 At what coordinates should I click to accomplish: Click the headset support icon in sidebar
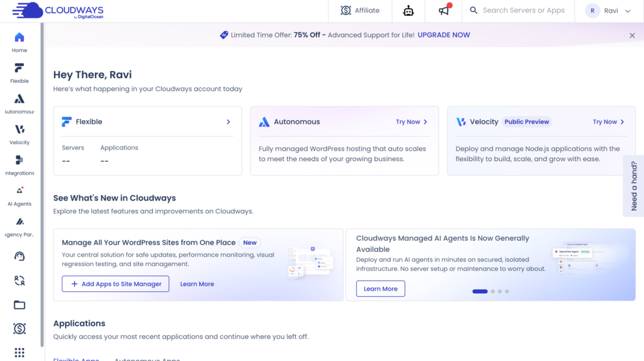coord(19,256)
